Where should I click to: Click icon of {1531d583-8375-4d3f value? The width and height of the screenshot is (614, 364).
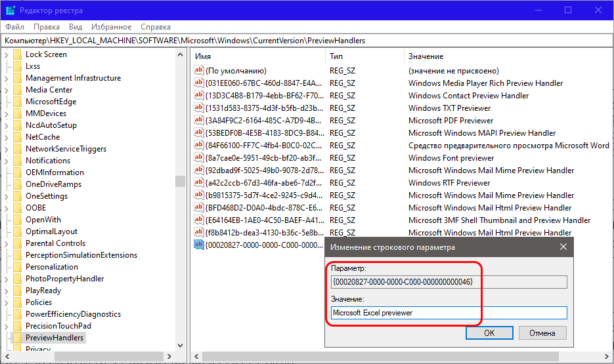(x=199, y=108)
